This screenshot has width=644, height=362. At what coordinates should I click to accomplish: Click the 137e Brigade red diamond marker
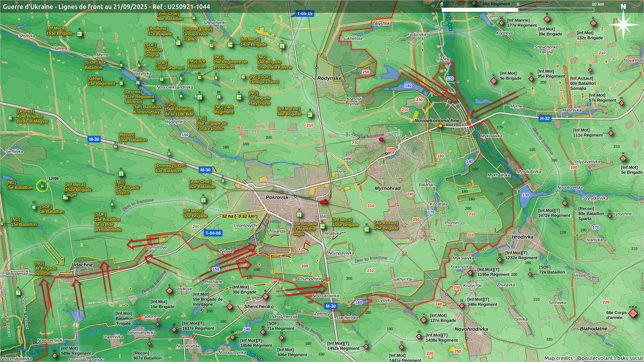424,320
